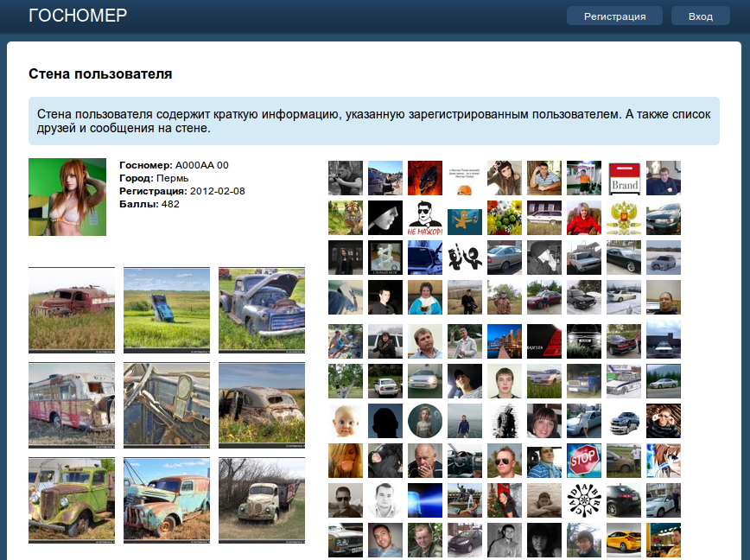Viewport: 750px width, 560px height.
Task: Select the blue police flasher light avatar
Action: coord(425,500)
